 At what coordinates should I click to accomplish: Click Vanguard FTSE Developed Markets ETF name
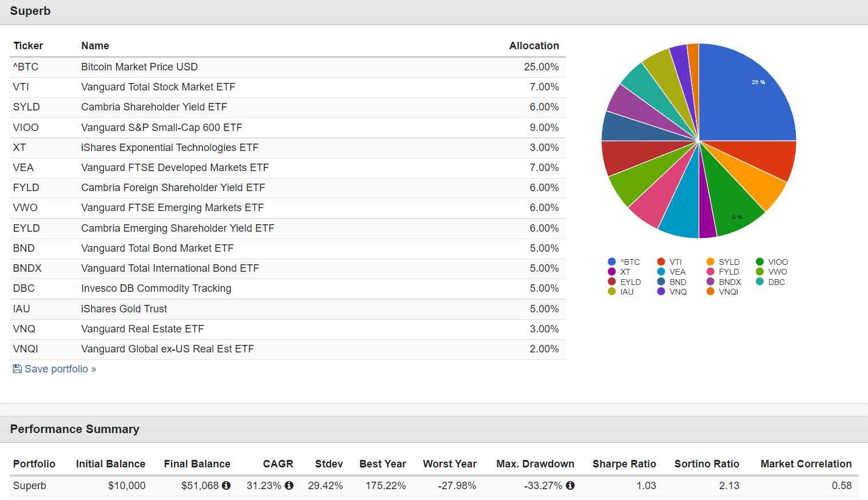175,168
